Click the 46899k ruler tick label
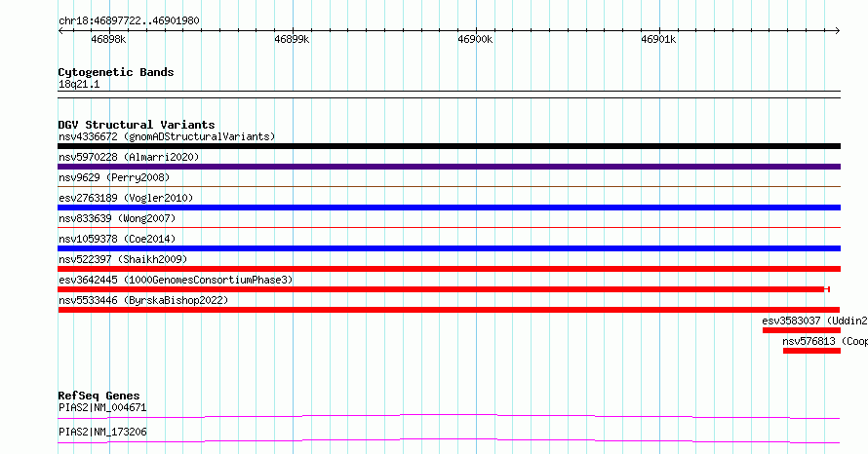This screenshot has height=454, width=868. 292,39
